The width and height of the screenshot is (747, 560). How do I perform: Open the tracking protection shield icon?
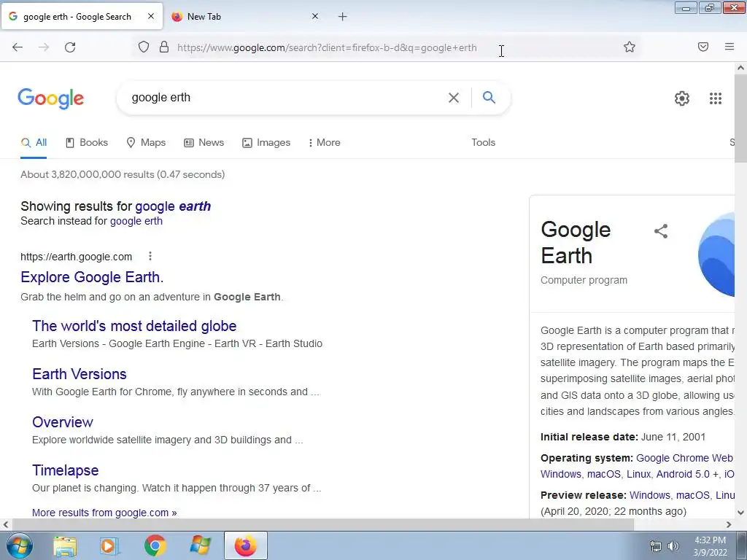144,47
